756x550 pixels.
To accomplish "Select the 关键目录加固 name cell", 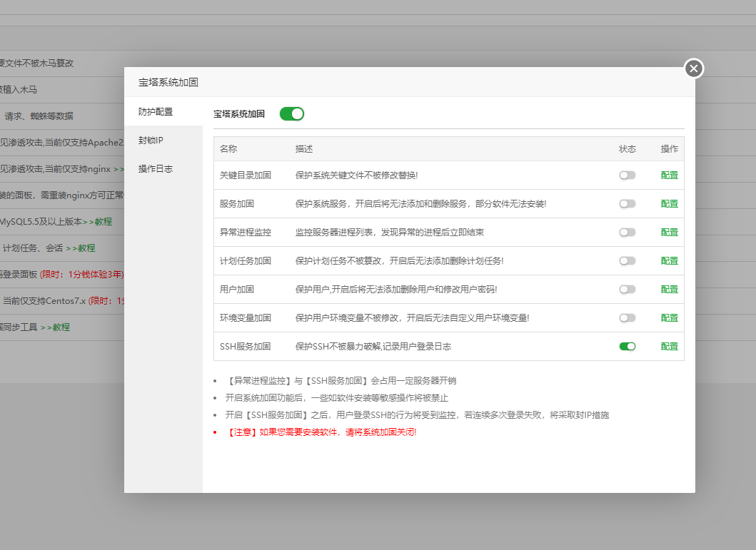I will click(x=246, y=175).
